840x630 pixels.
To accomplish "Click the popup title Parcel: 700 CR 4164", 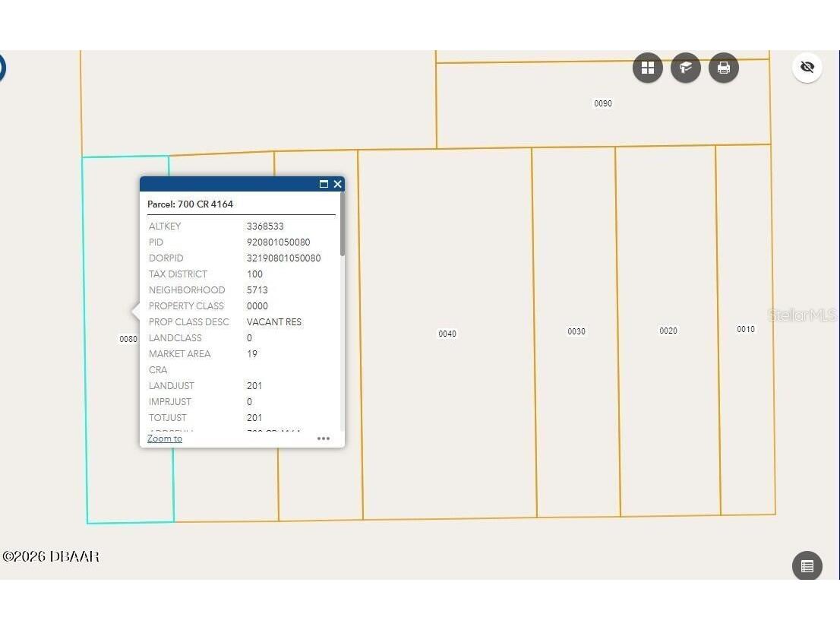I will [190, 204].
